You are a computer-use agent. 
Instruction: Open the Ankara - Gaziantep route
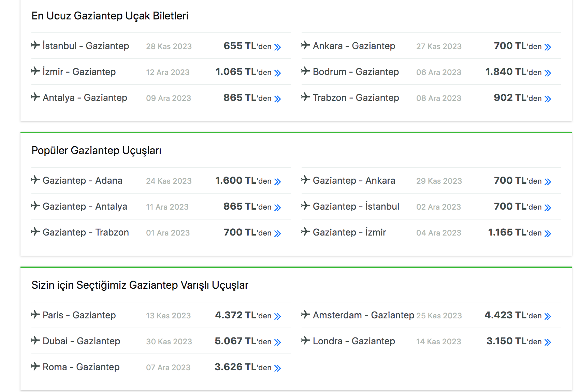[x=354, y=46]
